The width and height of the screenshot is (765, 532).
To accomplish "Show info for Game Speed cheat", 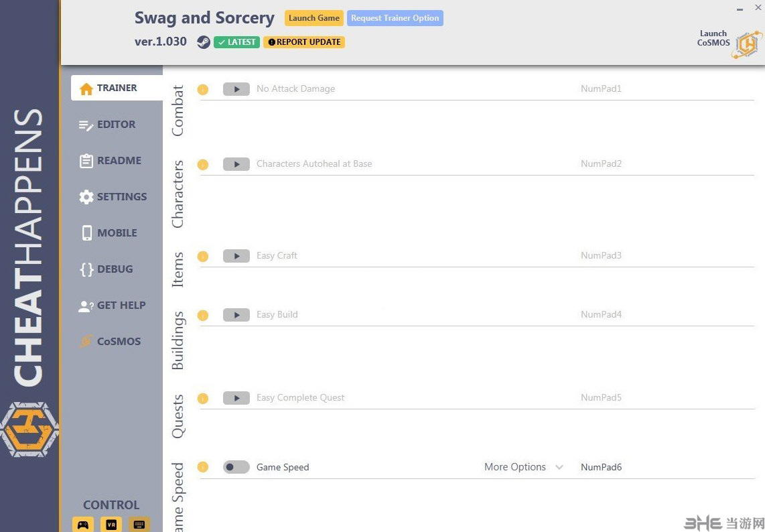I will 203,467.
